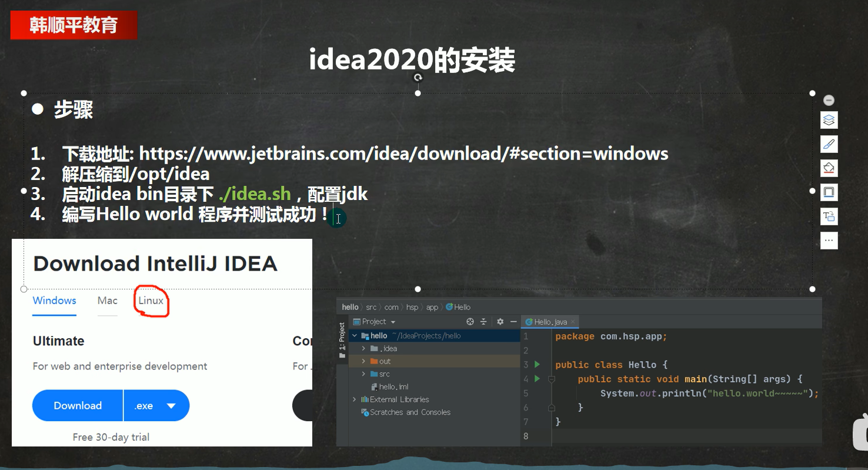Select Scratches and Consoles row
This screenshot has height=470, width=868.
(435, 412)
